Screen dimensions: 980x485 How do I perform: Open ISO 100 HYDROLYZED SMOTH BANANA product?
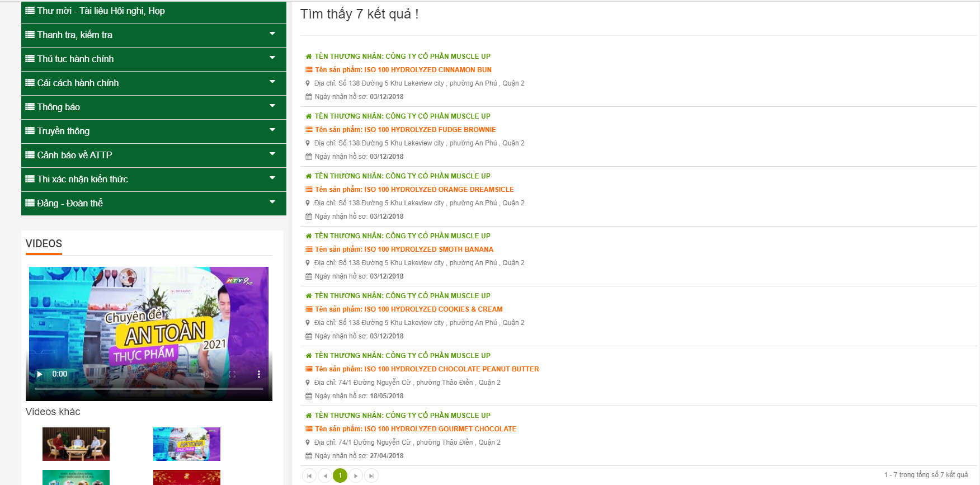click(x=404, y=249)
